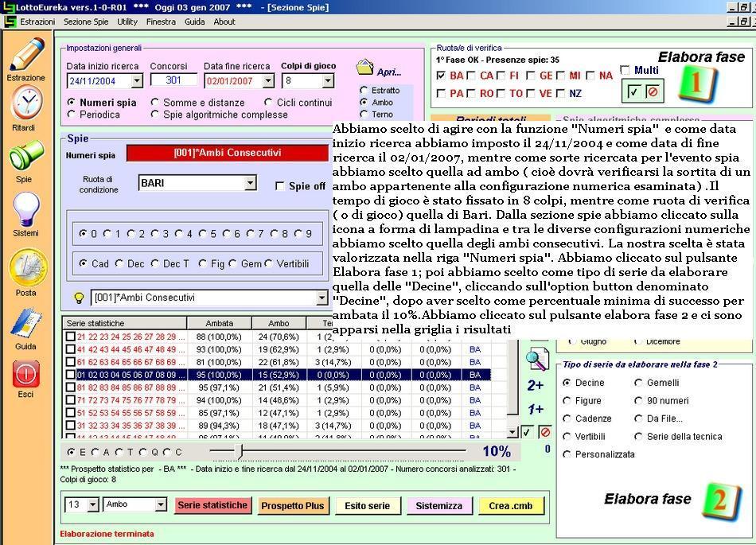
Task: Click the Concorsi input field showing 301
Action: click(x=173, y=80)
